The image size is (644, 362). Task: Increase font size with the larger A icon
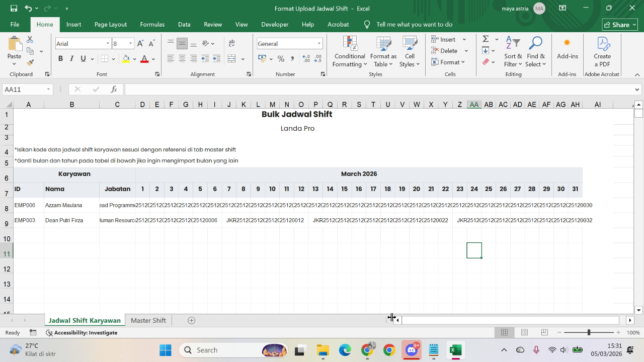(x=141, y=44)
